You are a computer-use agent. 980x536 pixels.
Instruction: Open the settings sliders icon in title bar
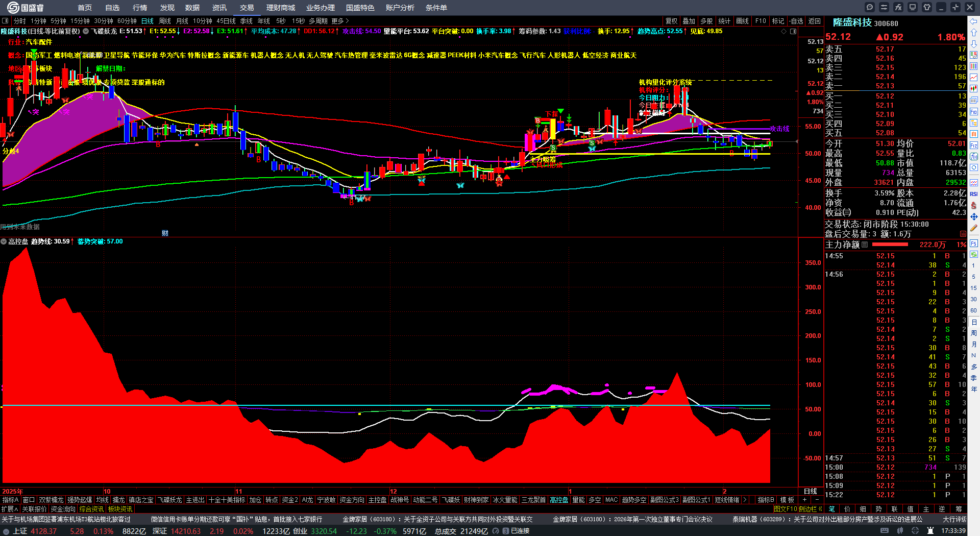point(884,7)
